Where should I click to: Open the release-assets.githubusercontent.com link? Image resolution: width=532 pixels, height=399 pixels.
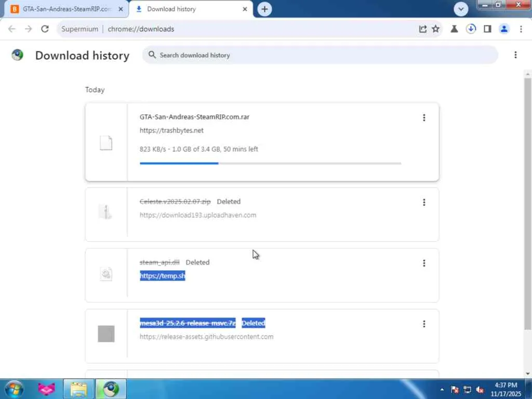coord(206,337)
